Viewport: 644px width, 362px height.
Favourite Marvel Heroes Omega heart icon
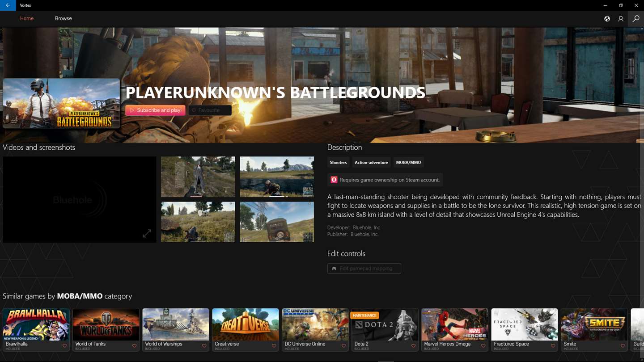[483, 345]
